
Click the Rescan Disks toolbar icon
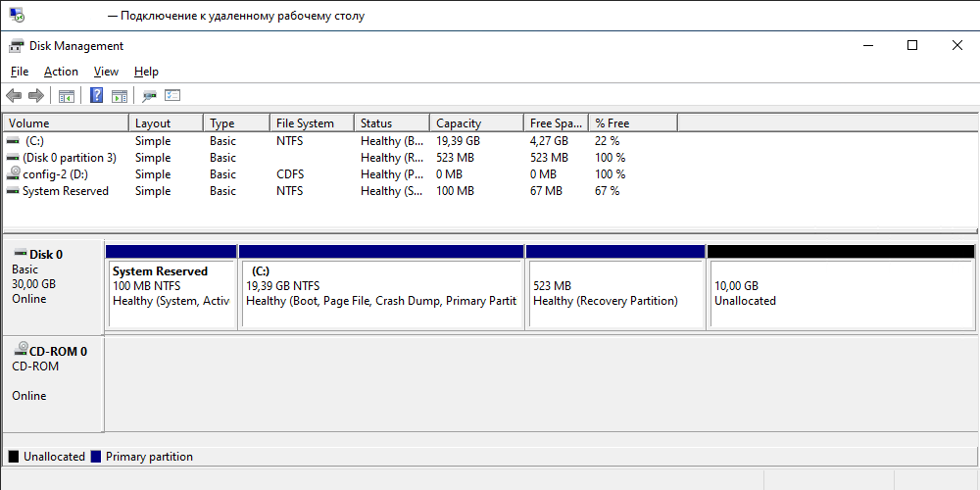(149, 95)
